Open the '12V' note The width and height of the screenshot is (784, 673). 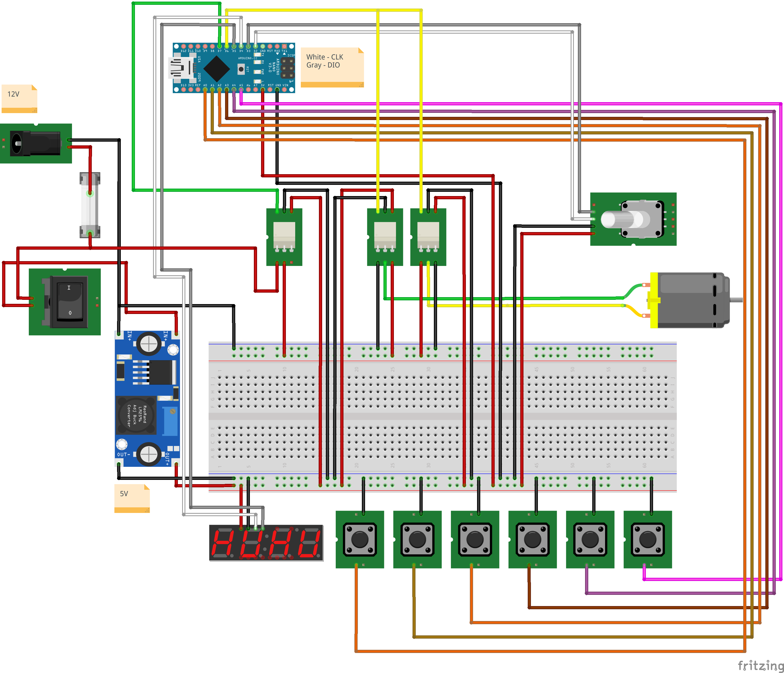click(19, 99)
